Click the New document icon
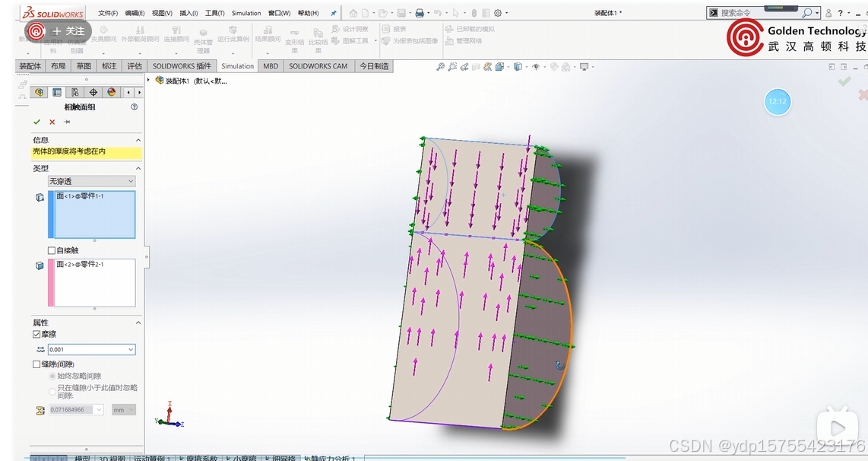 (x=366, y=13)
